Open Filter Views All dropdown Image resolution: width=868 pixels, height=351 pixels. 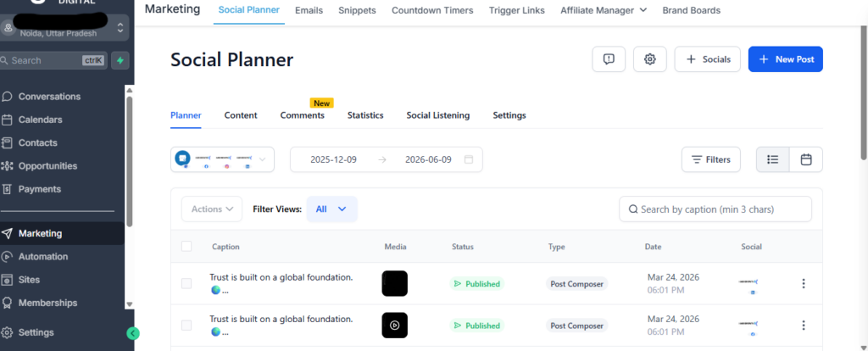[331, 209]
